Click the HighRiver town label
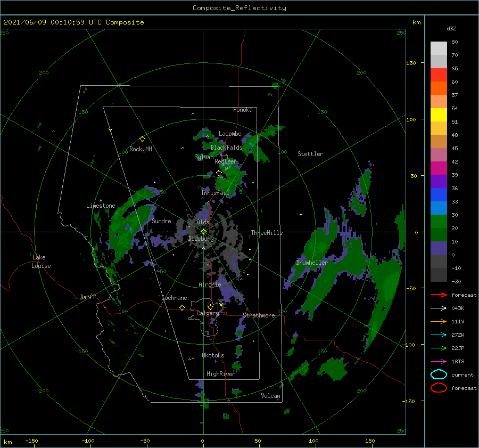The height and width of the screenshot is (448, 479). 220,374
